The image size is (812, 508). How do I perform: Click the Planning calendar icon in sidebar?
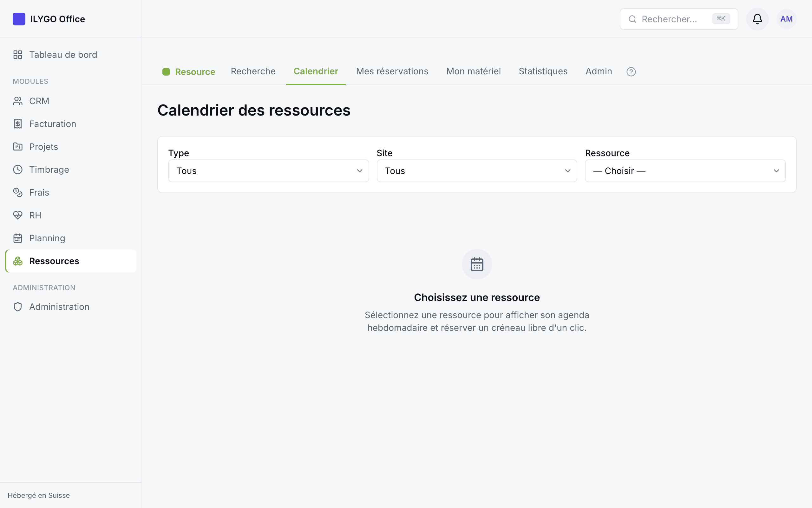(18, 238)
